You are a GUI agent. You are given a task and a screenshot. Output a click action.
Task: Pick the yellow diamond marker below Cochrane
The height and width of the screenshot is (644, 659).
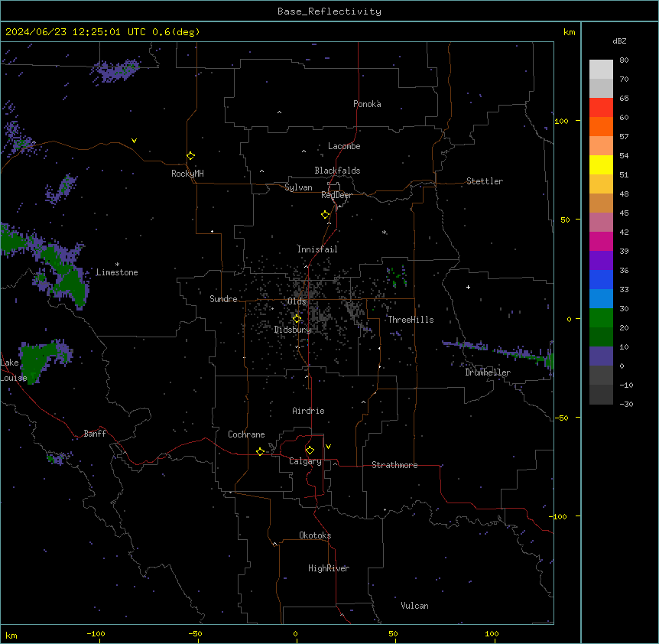(x=260, y=451)
